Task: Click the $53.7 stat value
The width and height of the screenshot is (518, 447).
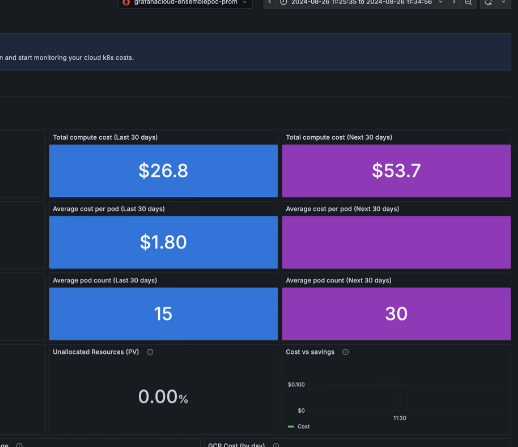Action: pos(396,171)
